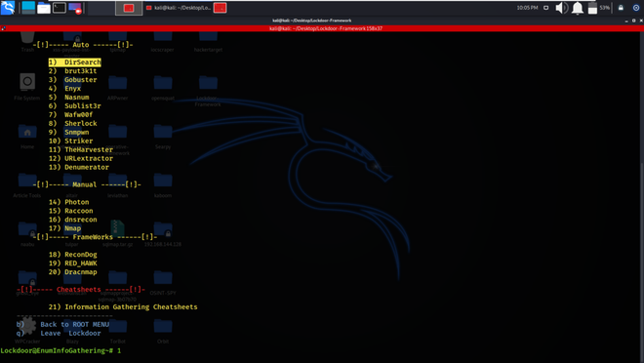The height and width of the screenshot is (363, 644).
Task: Open the Kali applications menu
Action: point(8,8)
